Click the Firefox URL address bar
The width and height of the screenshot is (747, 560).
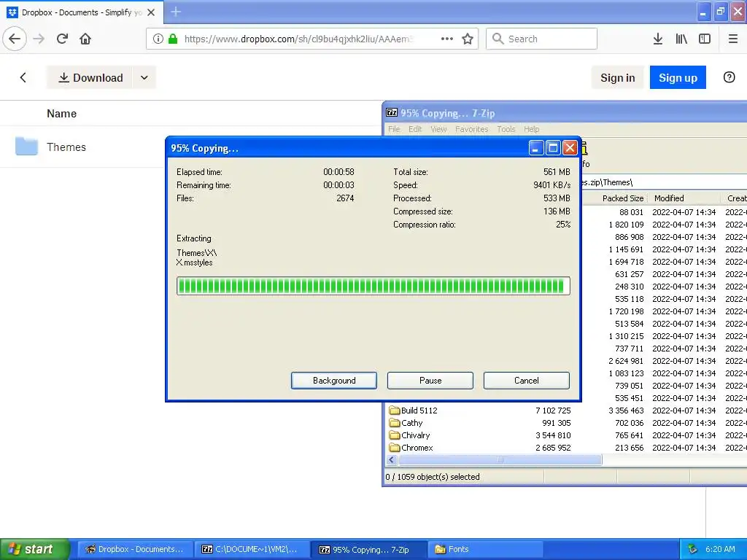[x=298, y=39]
